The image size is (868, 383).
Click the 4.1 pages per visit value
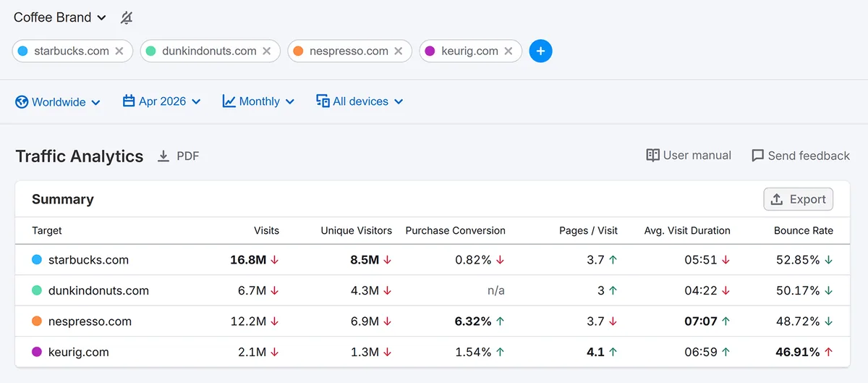click(x=596, y=352)
